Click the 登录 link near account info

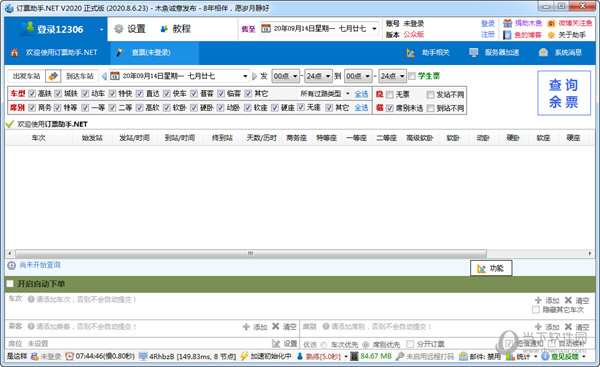(x=488, y=24)
